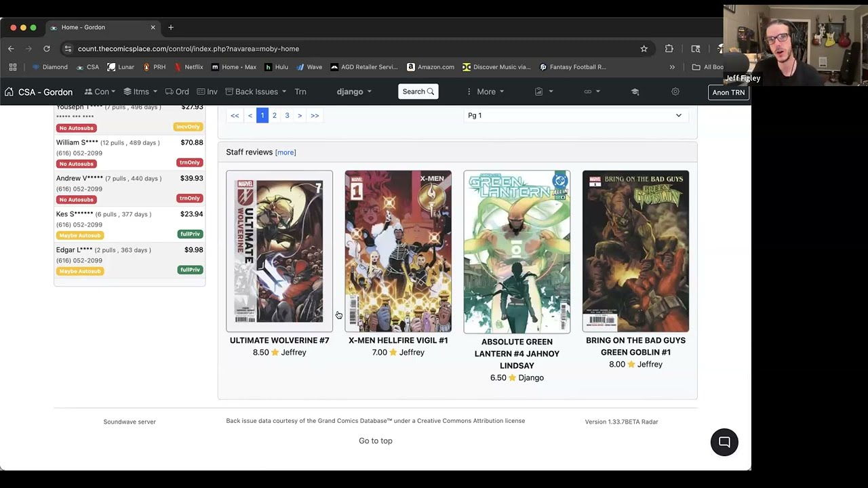This screenshot has width=868, height=488.
Task: Open browser extensions puzzle icon
Action: pyautogui.click(x=669, y=49)
